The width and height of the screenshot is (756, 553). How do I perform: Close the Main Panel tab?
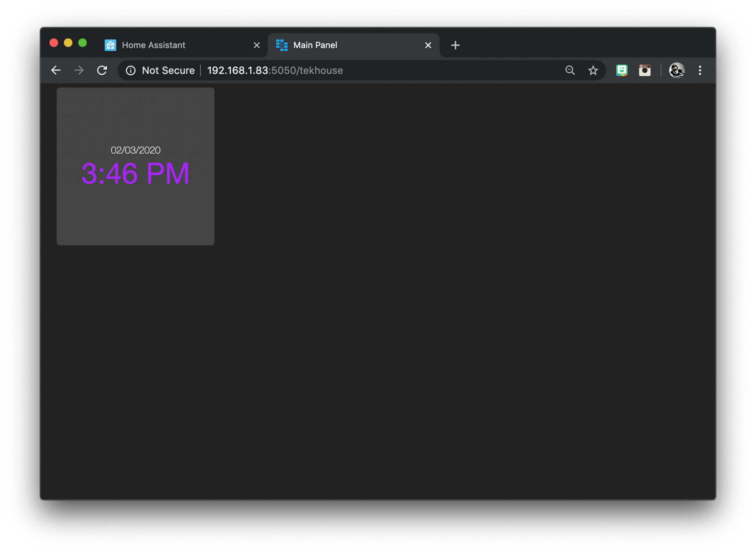pyautogui.click(x=428, y=45)
